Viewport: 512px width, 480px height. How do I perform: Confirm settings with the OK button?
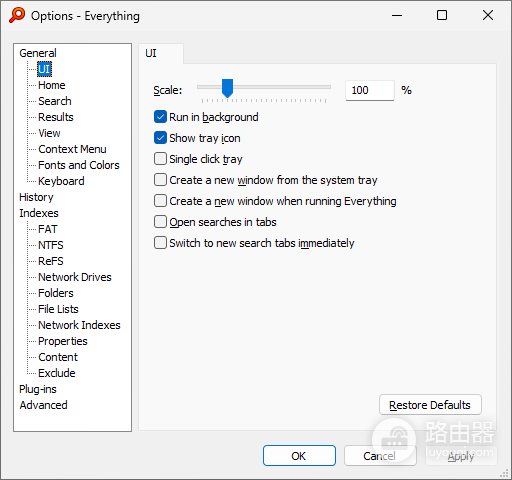(x=299, y=456)
